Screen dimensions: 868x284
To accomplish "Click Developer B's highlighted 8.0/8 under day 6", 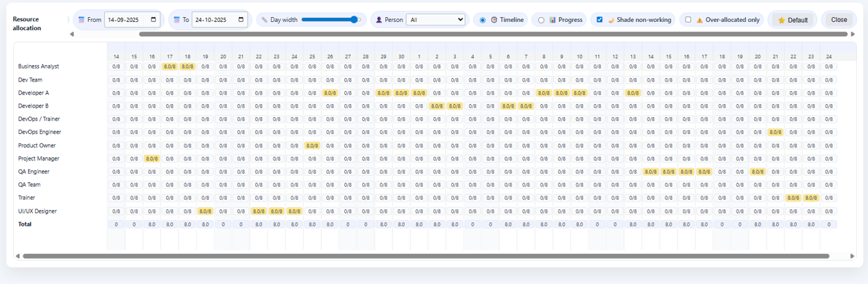I will pos(508,106).
